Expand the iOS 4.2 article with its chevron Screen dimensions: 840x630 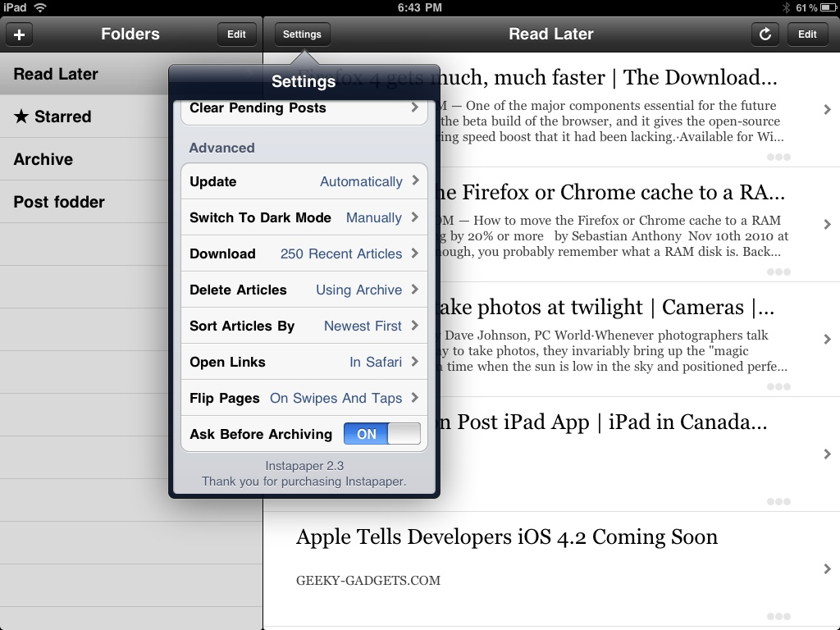828,568
